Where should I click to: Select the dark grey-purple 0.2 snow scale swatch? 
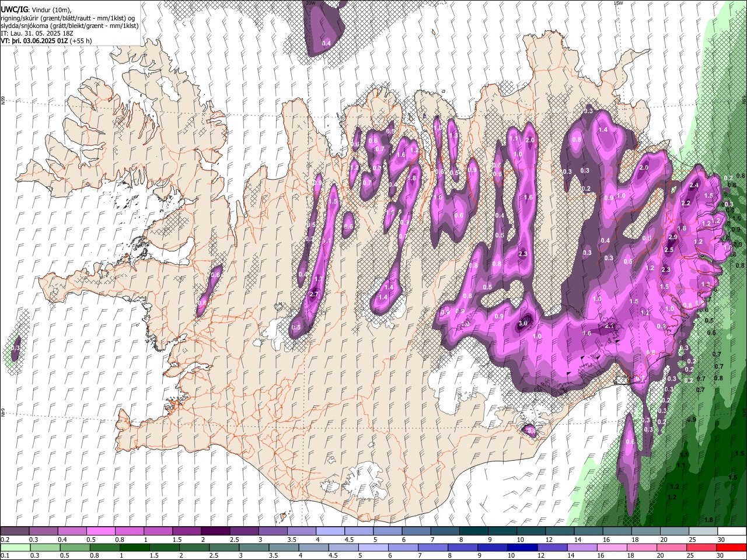[x=15, y=531]
